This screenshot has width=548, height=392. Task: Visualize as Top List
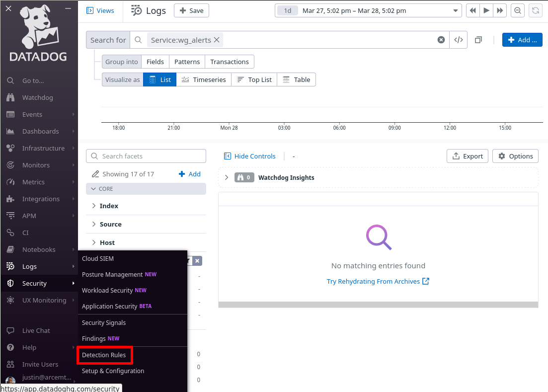click(x=254, y=79)
